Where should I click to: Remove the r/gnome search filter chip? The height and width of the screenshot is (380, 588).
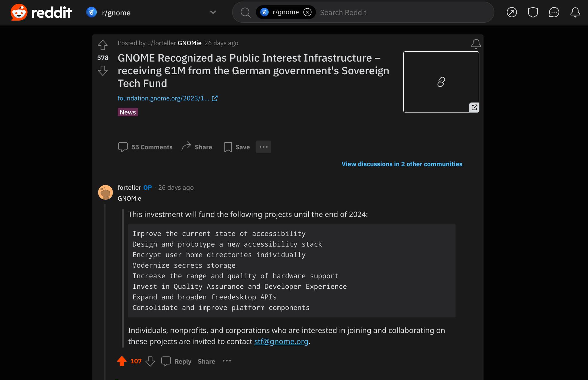[307, 12]
